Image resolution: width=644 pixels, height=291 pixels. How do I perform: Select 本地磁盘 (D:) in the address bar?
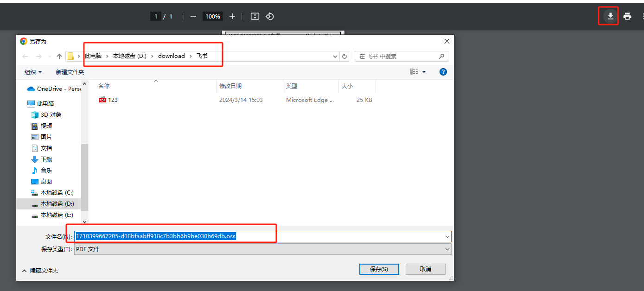130,56
